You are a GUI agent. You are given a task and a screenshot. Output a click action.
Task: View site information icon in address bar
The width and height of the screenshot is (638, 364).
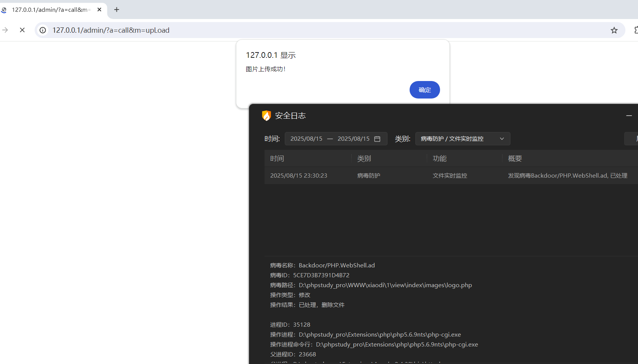[43, 30]
